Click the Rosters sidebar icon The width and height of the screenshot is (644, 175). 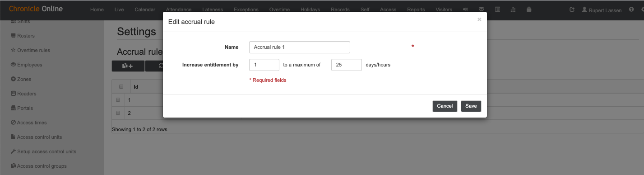(x=14, y=36)
